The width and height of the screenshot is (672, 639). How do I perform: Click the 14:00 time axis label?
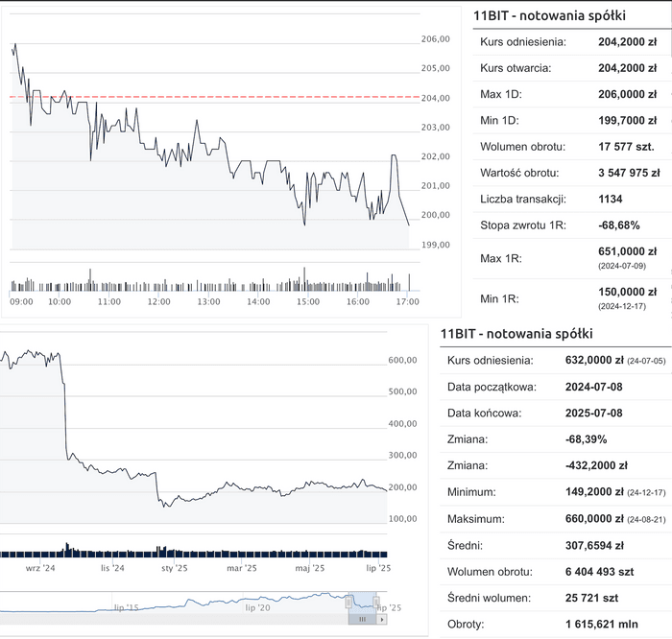[x=258, y=302]
